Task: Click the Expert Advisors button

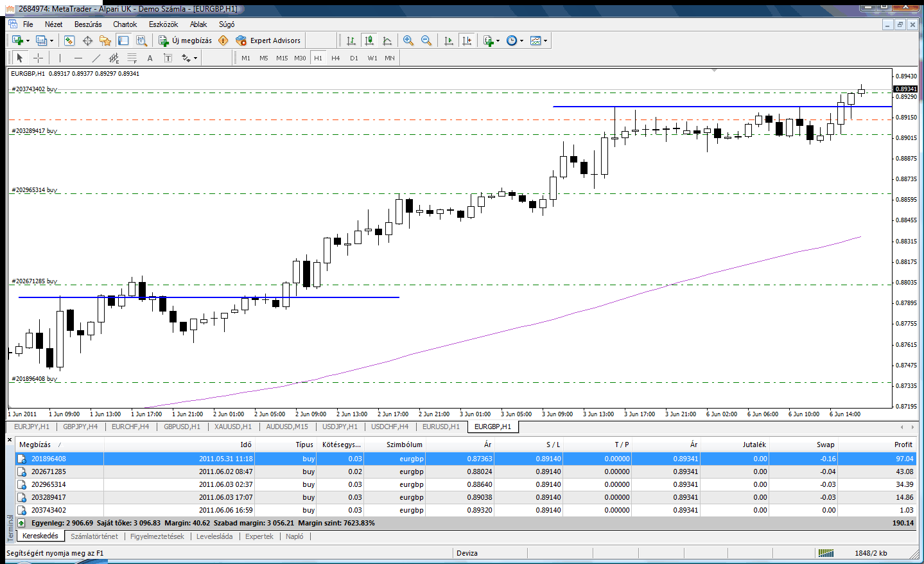Action: point(268,40)
